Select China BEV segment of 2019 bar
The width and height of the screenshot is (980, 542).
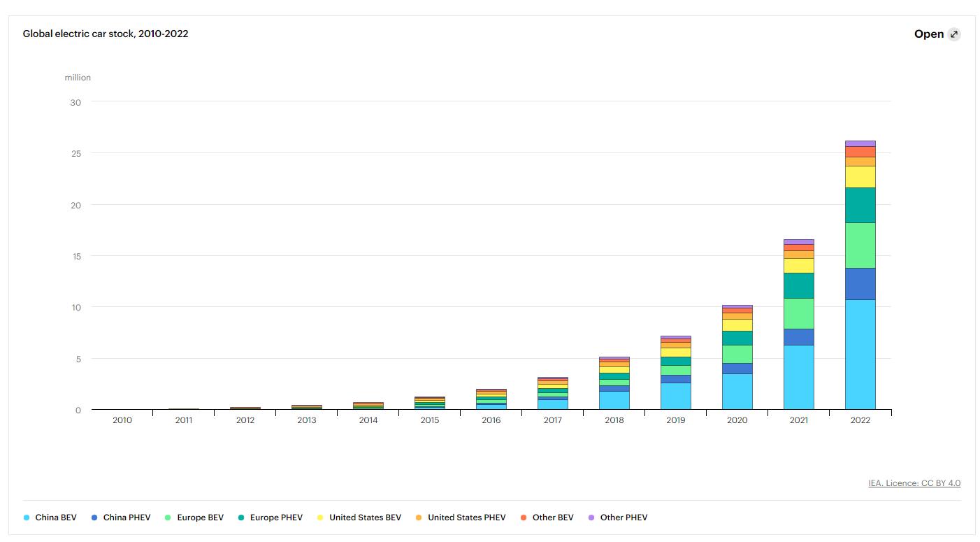676,396
